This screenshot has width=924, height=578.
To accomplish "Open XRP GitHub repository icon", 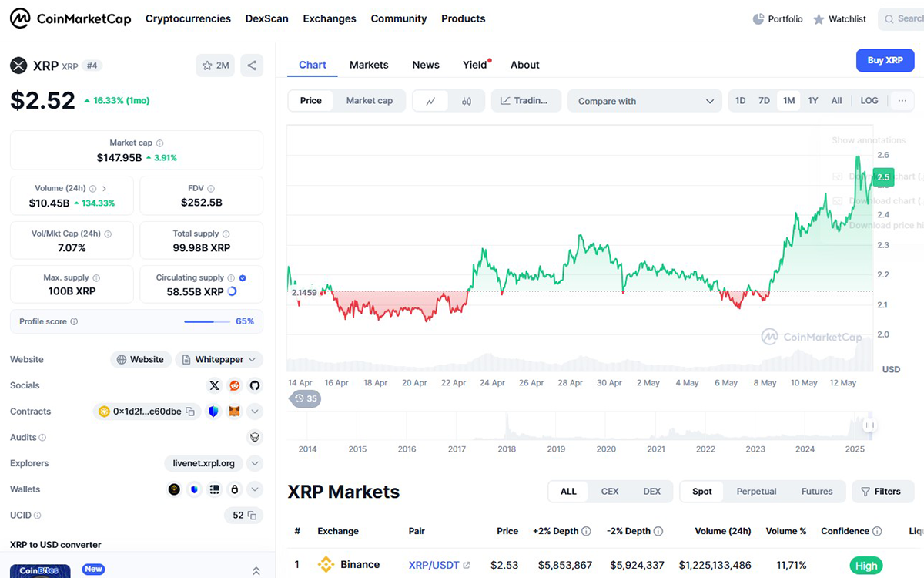I will (x=255, y=385).
